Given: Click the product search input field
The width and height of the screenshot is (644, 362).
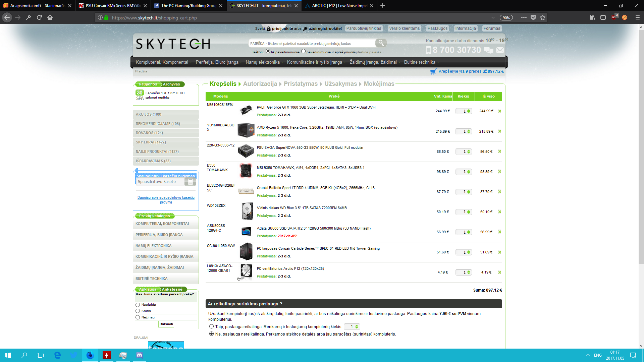Looking at the screenshot, I should (312, 43).
